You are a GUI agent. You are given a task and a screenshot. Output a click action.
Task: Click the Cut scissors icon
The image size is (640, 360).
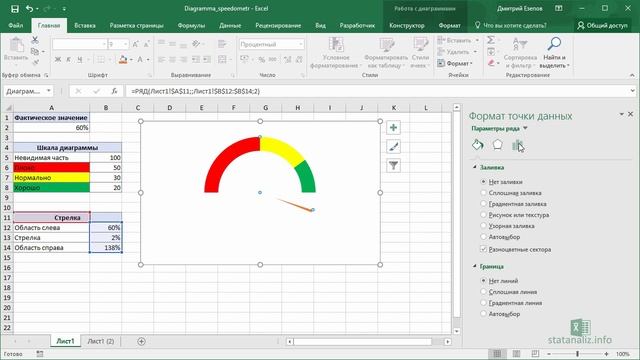tap(35, 40)
